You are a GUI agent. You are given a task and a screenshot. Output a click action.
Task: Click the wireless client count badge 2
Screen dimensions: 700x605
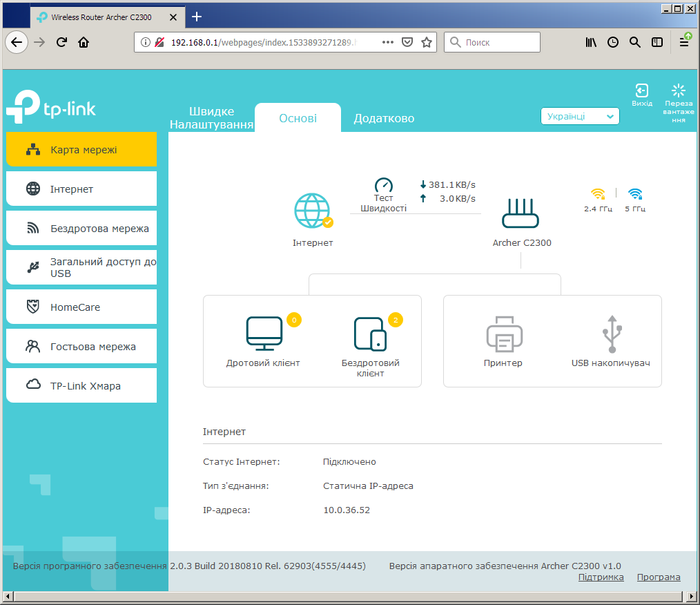coord(396,320)
